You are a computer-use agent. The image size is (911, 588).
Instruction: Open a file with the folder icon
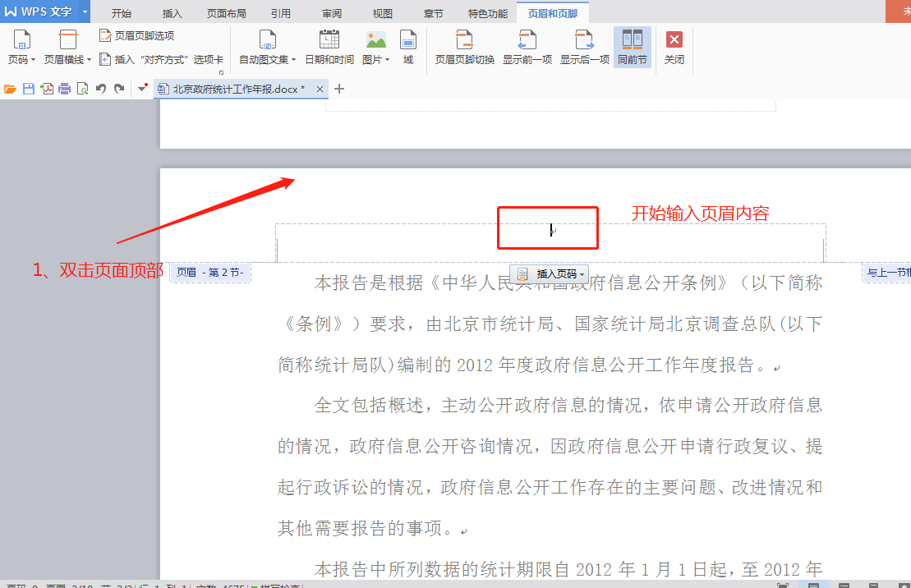coord(10,89)
